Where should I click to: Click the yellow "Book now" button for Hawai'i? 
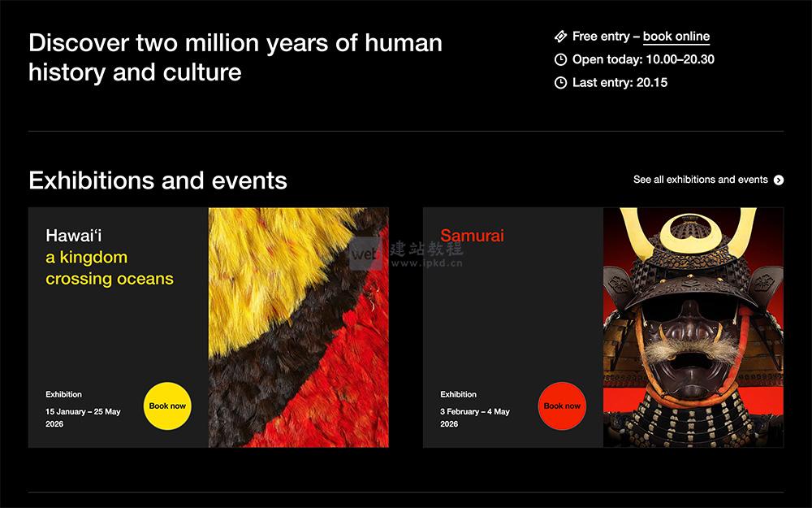tap(167, 406)
